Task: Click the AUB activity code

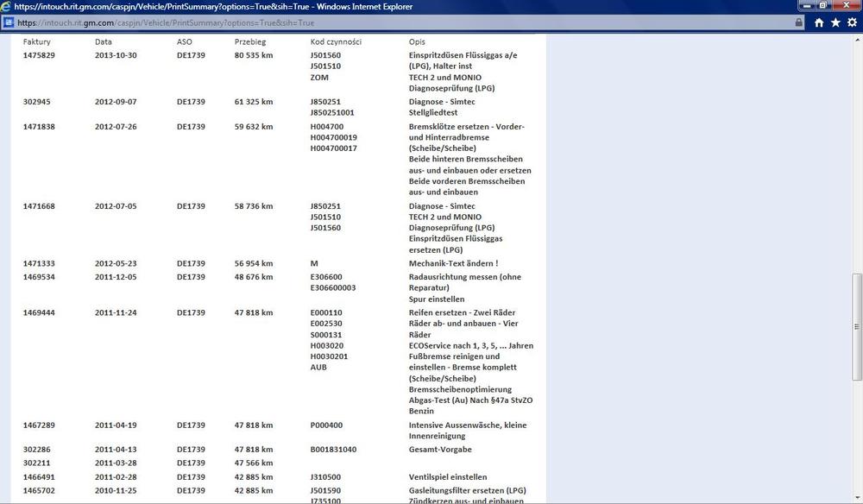Action: pos(318,368)
